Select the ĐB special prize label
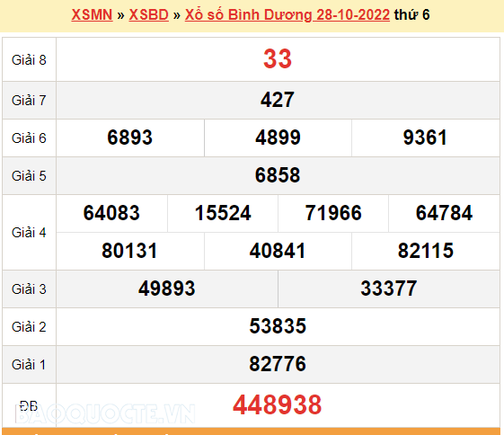Screen dimensions: 504x435 (x=29, y=406)
